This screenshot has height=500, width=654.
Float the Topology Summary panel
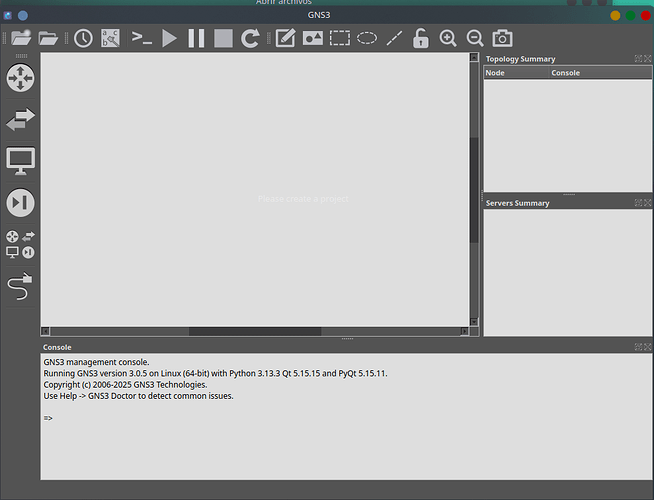(638, 59)
